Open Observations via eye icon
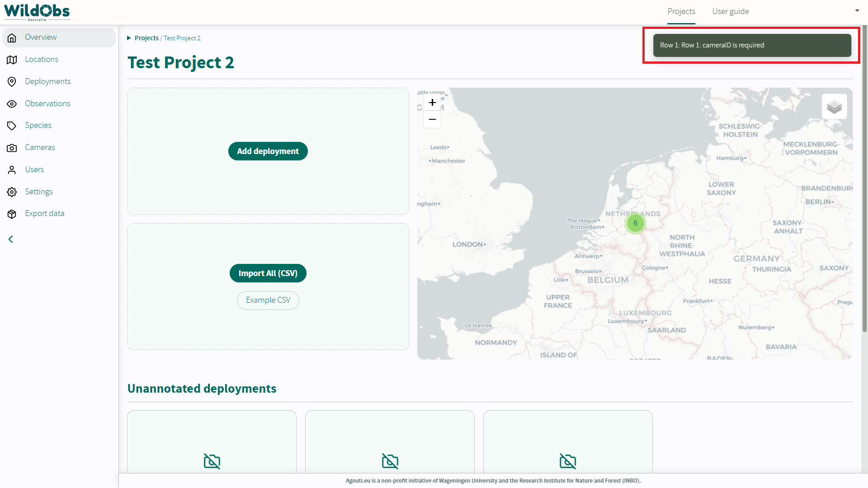 tap(12, 104)
